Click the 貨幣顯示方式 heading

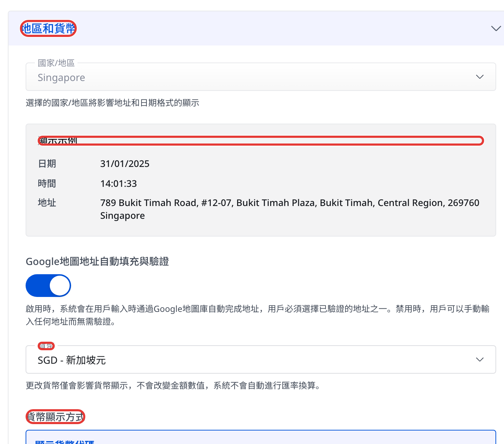click(55, 417)
